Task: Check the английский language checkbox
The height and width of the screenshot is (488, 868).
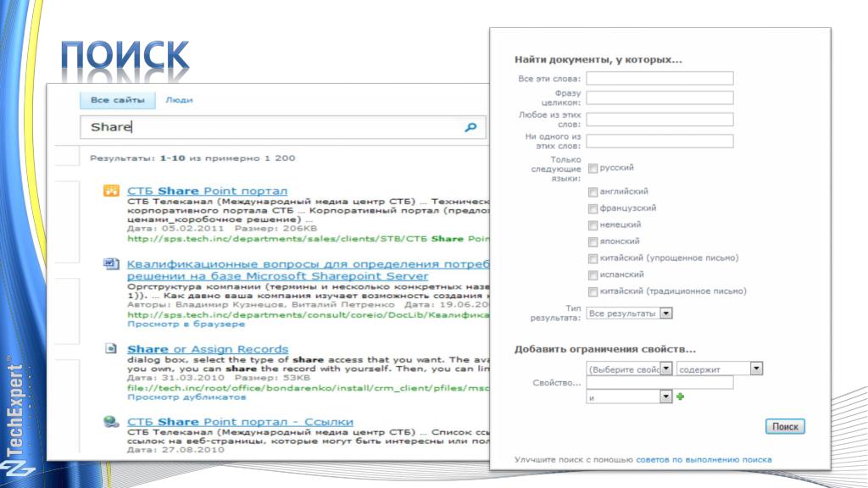Action: (x=593, y=192)
